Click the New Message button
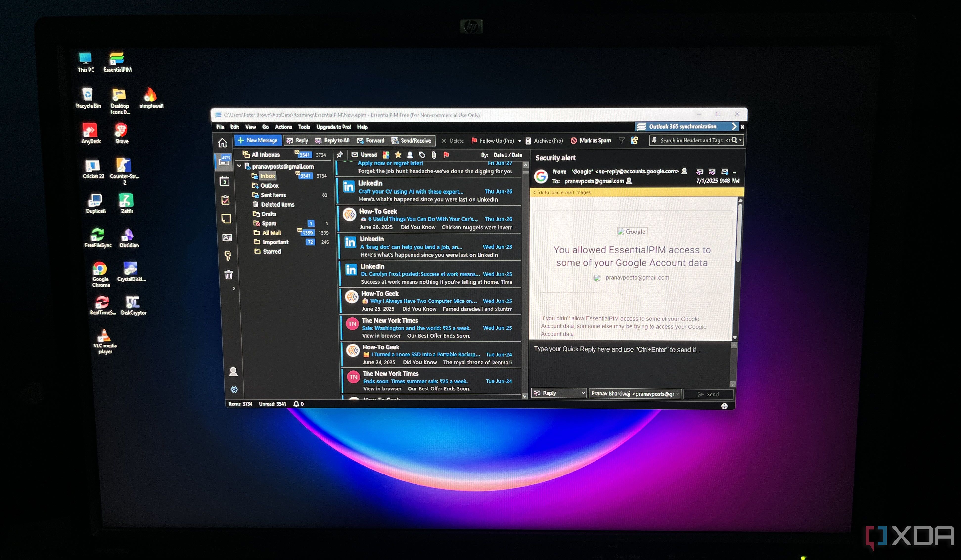Image resolution: width=961 pixels, height=560 pixels. tap(258, 140)
